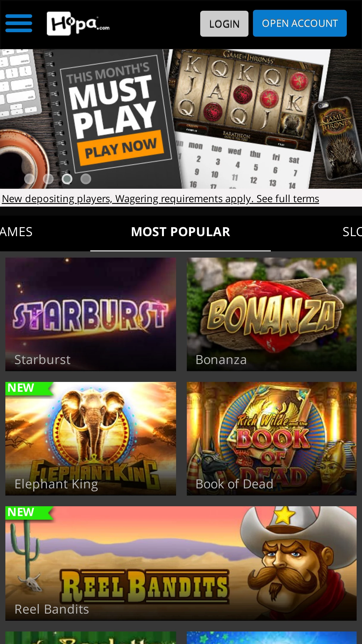362x644 pixels.
Task: Select the first carousel dot indicator
Action: click(x=29, y=179)
